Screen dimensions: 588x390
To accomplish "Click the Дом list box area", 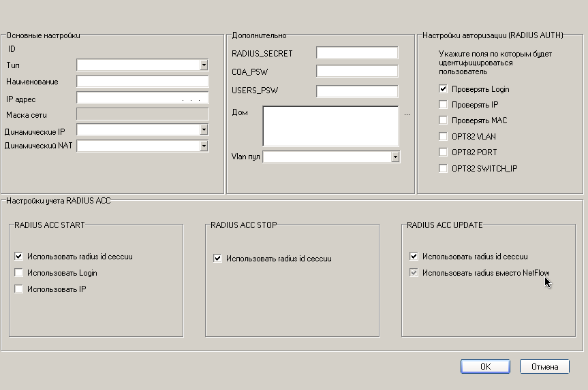I will (x=330, y=126).
